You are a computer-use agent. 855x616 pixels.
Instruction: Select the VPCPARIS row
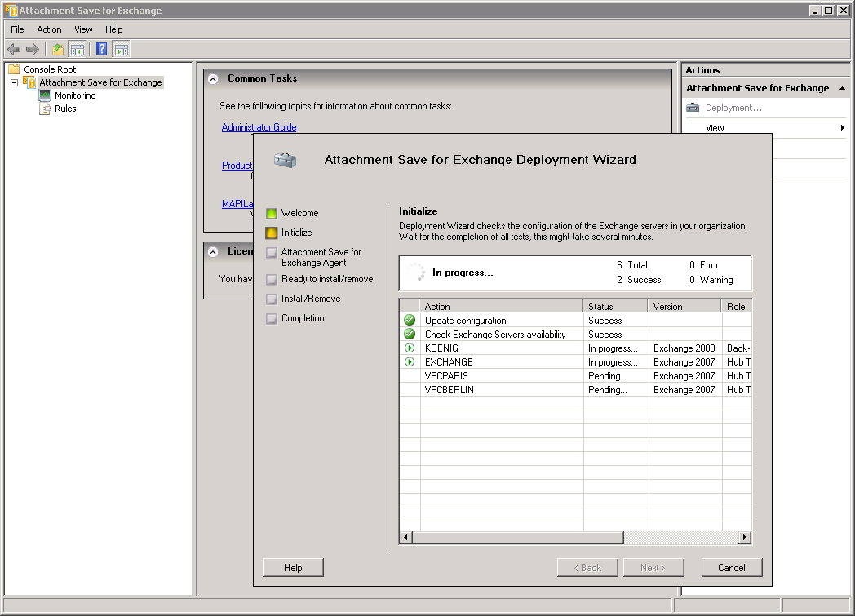(576, 375)
